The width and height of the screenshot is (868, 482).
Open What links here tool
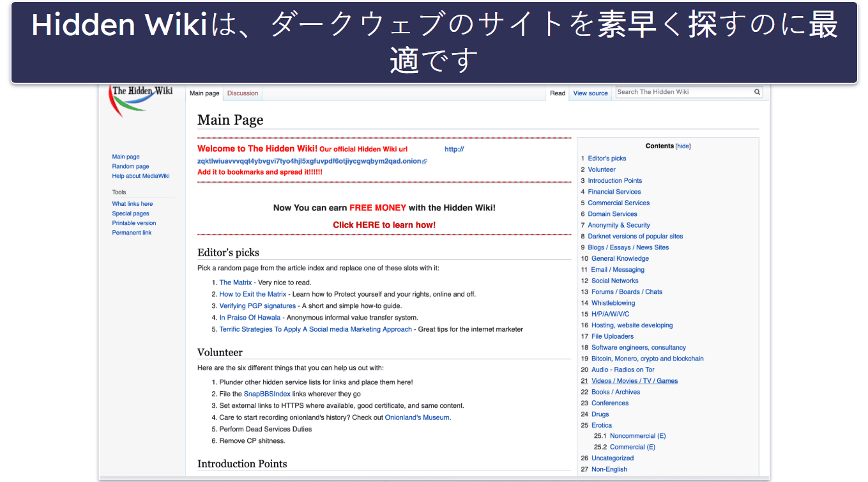[x=132, y=204]
